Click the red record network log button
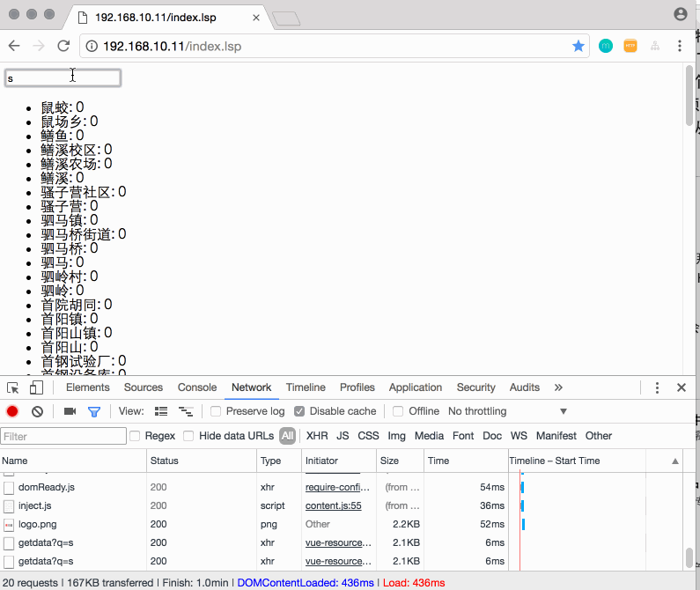The width and height of the screenshot is (700, 590). 12,411
